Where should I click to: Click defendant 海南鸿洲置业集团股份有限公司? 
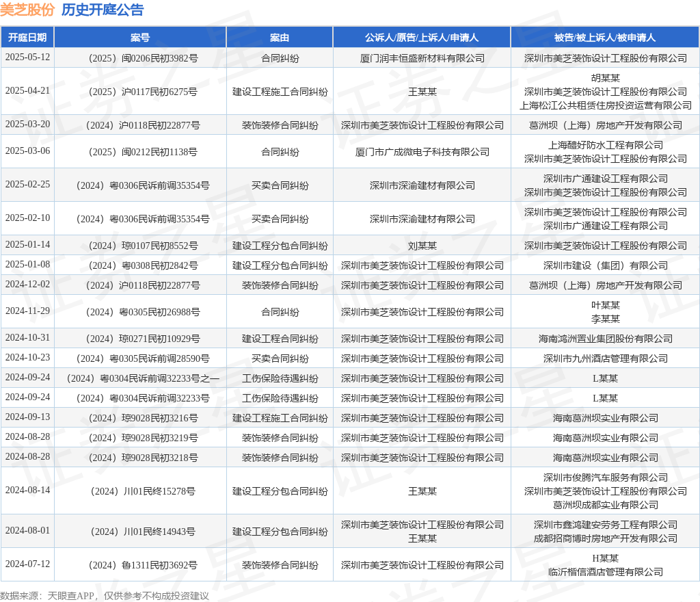tap(606, 339)
